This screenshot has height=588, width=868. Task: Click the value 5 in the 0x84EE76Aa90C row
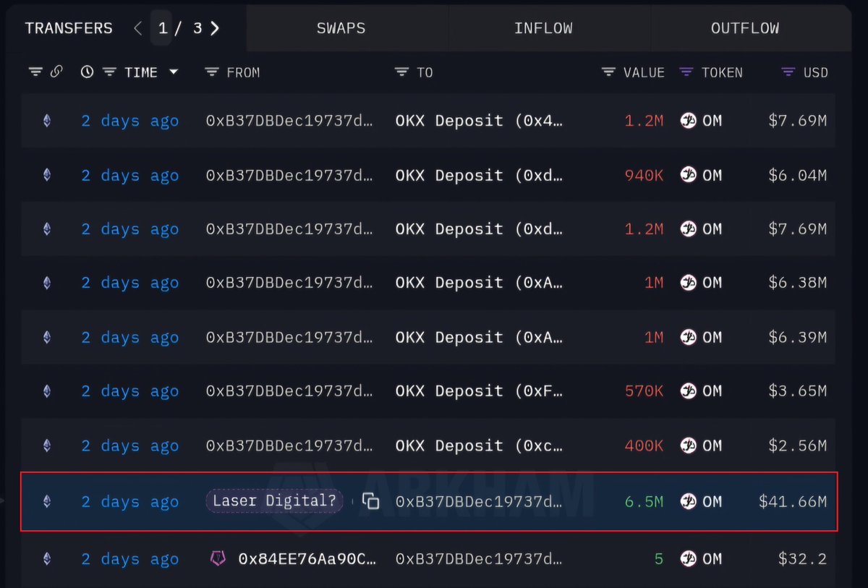659,559
